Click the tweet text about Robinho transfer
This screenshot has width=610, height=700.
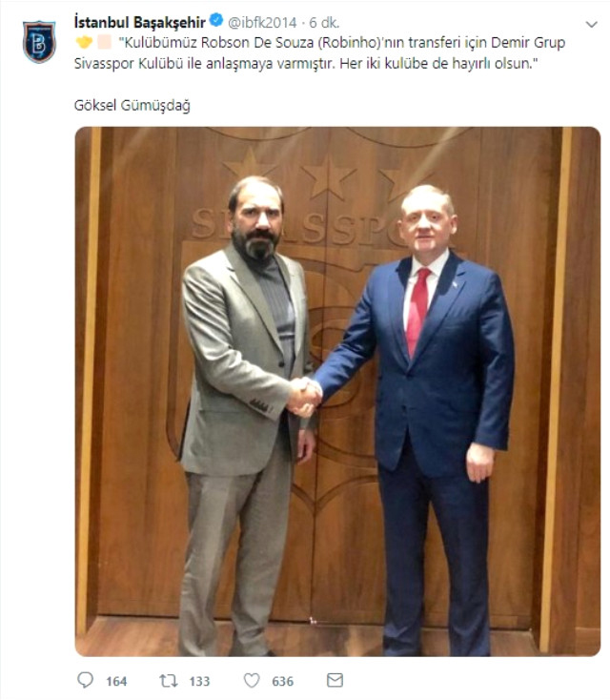click(x=319, y=52)
